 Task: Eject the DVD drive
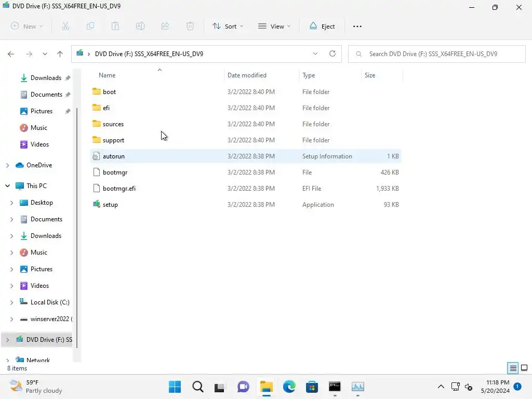click(322, 26)
